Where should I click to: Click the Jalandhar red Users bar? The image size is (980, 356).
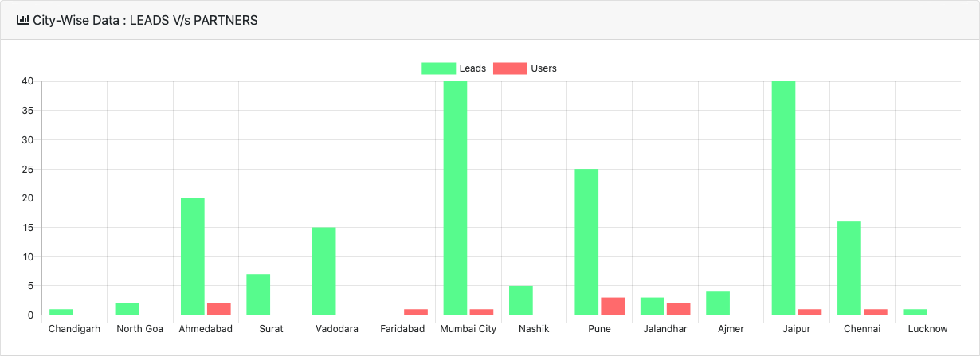point(679,309)
